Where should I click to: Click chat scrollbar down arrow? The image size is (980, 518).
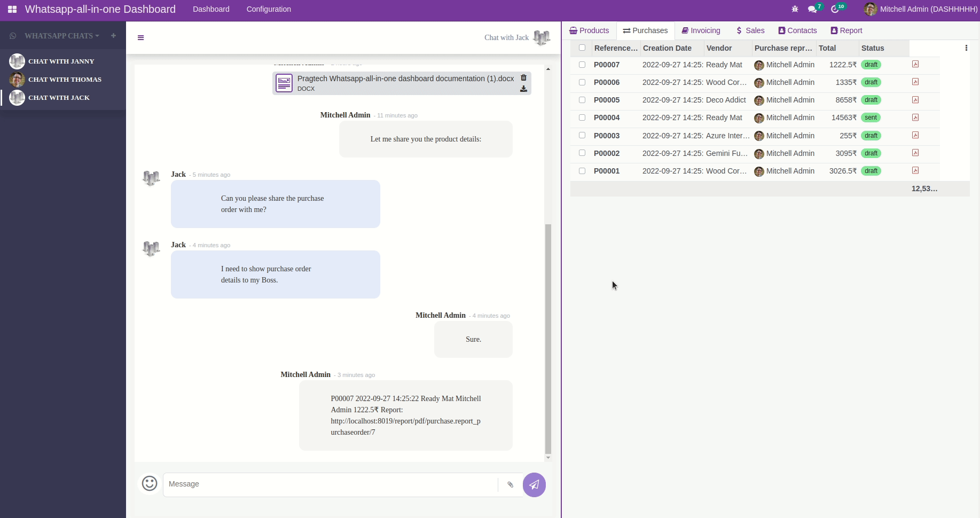pos(548,458)
